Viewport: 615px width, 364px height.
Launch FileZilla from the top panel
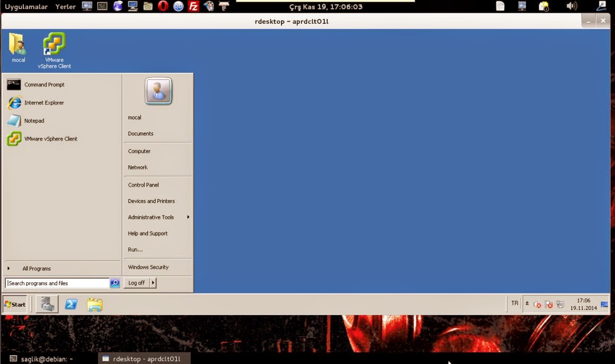pyautogui.click(x=193, y=6)
